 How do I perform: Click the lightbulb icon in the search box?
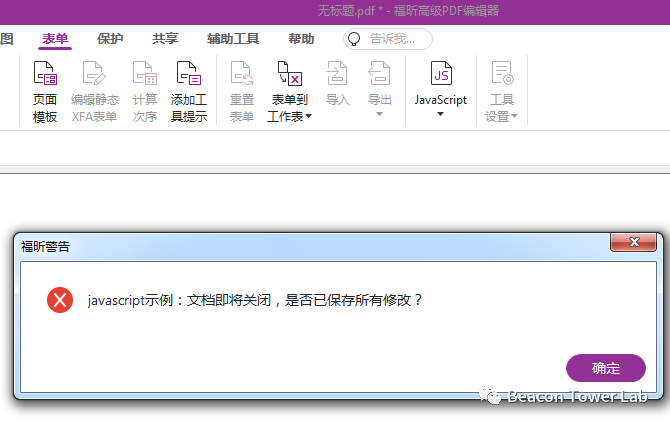pos(354,39)
